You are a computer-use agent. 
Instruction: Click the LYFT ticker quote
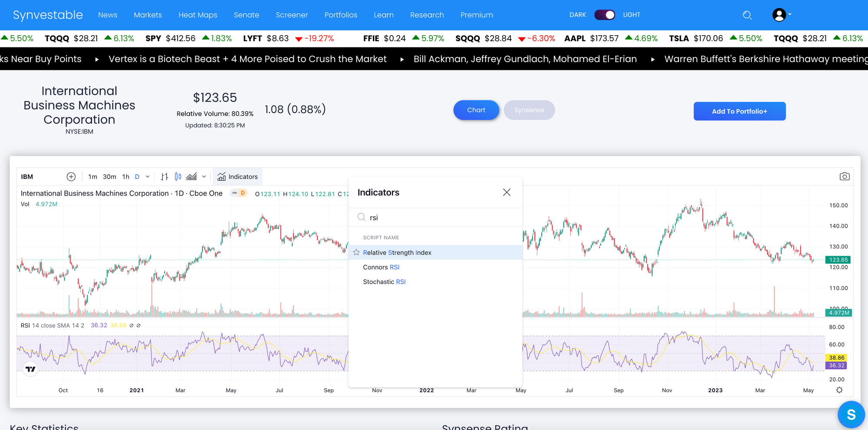[x=289, y=38]
